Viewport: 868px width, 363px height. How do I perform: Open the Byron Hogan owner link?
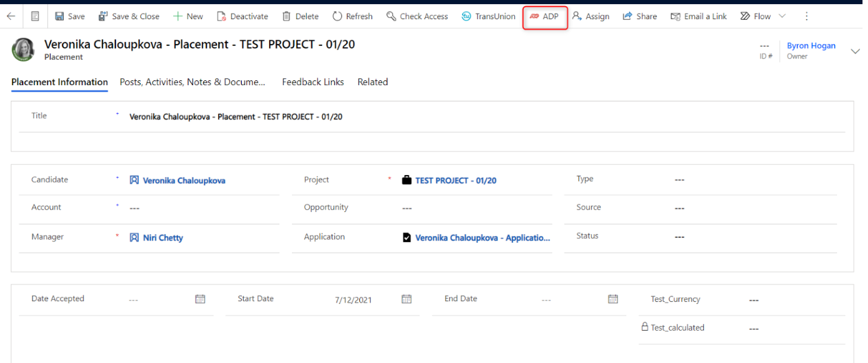click(811, 46)
